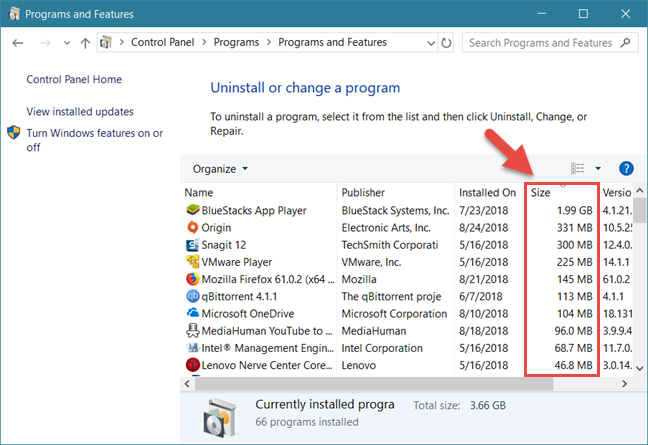
Task: Click the Total size 3.66 GB value
Action: click(488, 405)
